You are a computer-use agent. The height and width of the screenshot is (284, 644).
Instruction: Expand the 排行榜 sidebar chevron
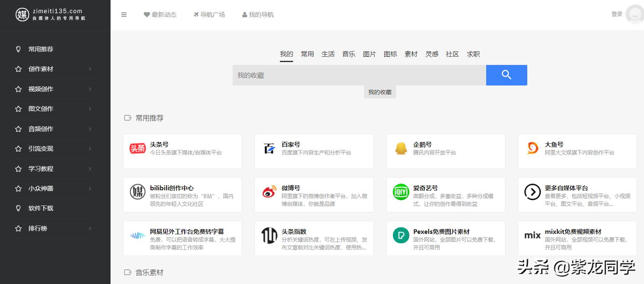click(x=90, y=229)
